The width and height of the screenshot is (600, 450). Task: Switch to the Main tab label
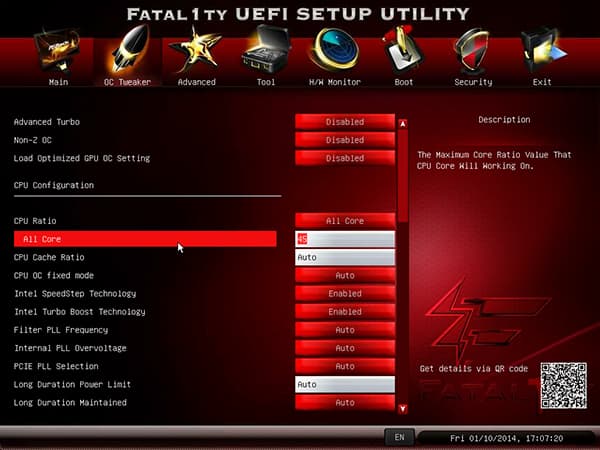coord(58,82)
